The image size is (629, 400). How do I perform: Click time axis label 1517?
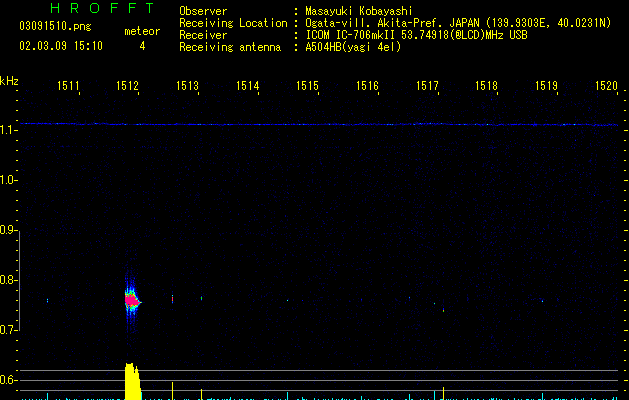tap(427, 85)
